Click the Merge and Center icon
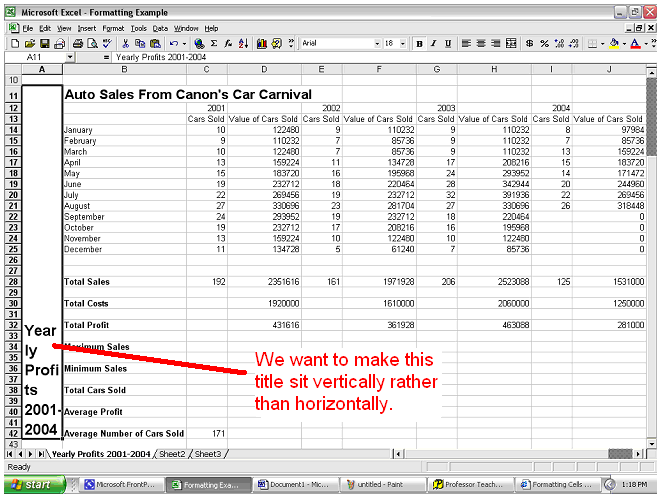Screen dimensions: 666x498 pos(513,44)
